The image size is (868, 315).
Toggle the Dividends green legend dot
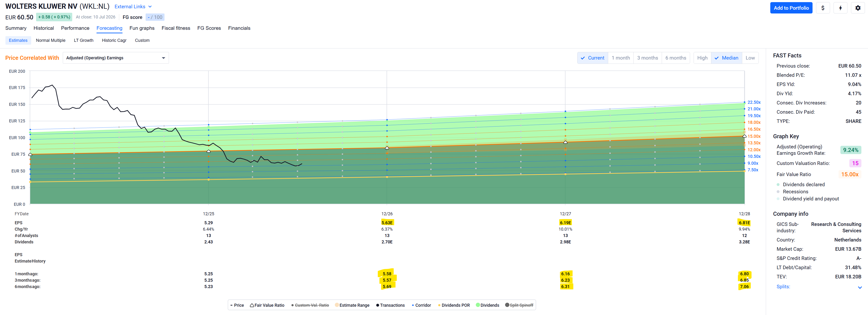tap(477, 305)
